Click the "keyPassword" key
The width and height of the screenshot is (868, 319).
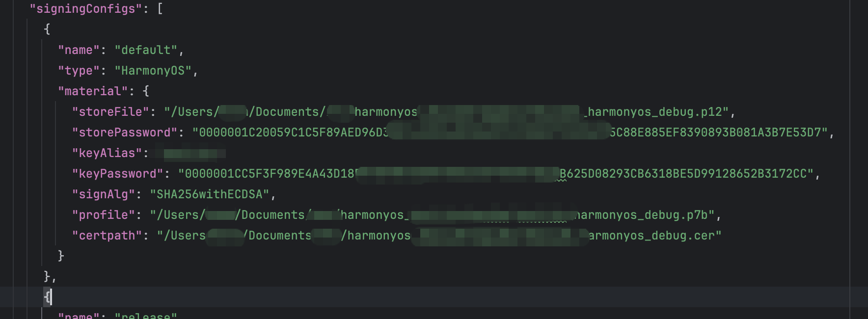117,174
